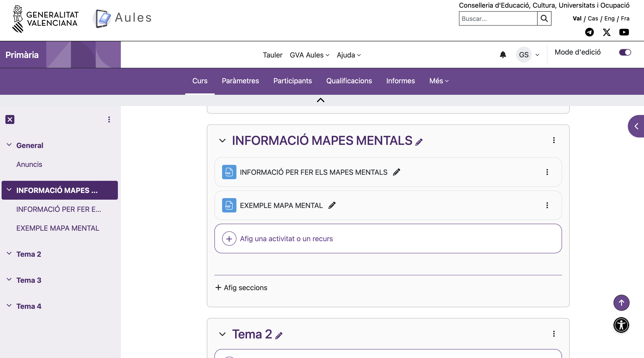Edit the INFORMACIÓ MAPES MENTALS section title

419,142
